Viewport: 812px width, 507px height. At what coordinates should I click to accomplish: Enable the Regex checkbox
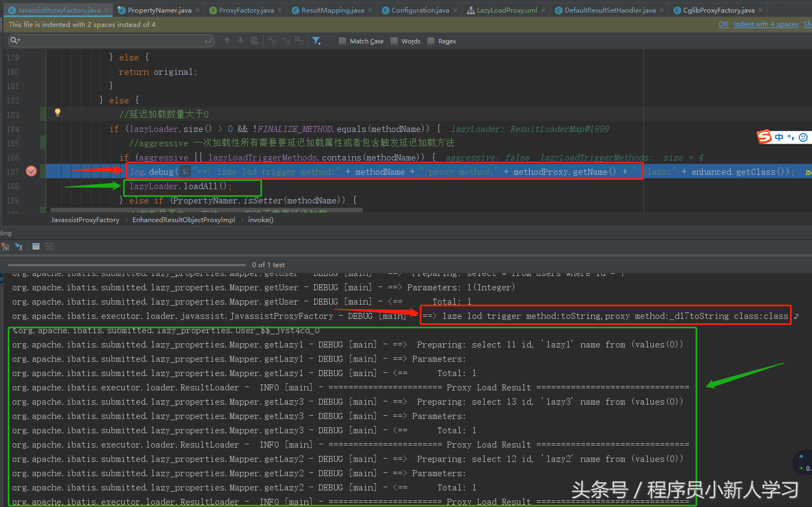point(431,41)
